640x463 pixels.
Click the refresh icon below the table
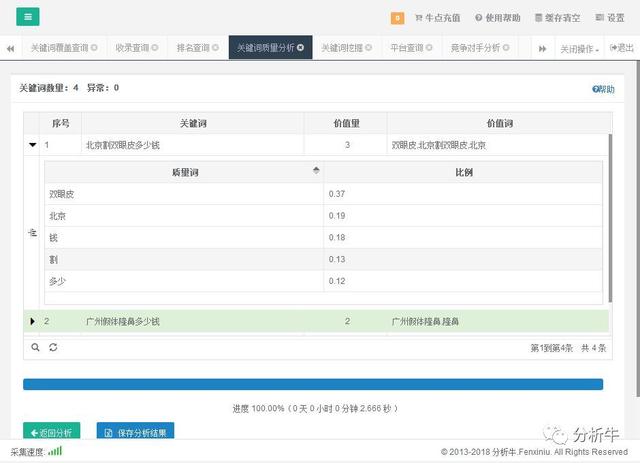(53, 347)
